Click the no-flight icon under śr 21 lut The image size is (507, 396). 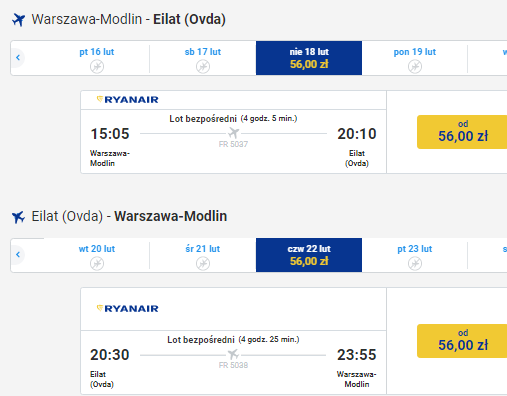203,264
